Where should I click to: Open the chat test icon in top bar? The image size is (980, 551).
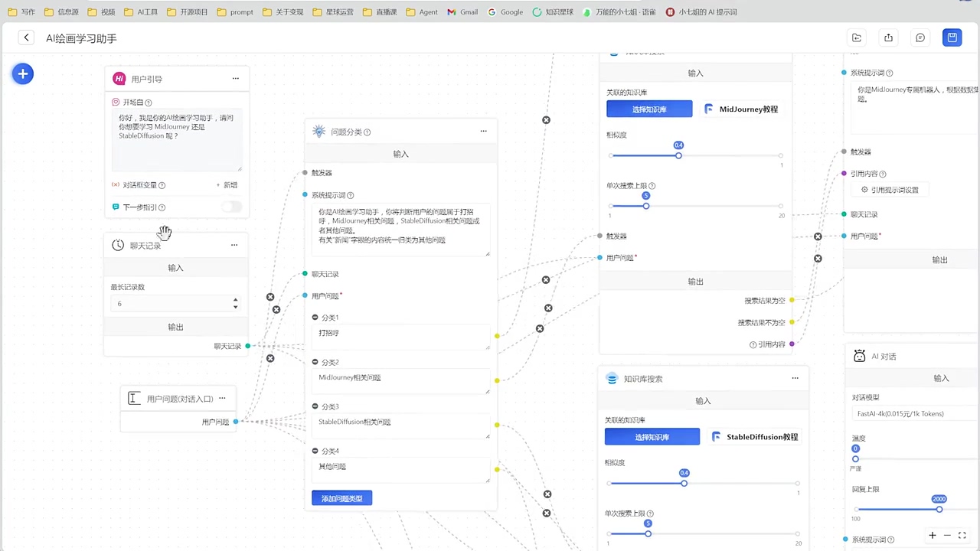point(920,37)
